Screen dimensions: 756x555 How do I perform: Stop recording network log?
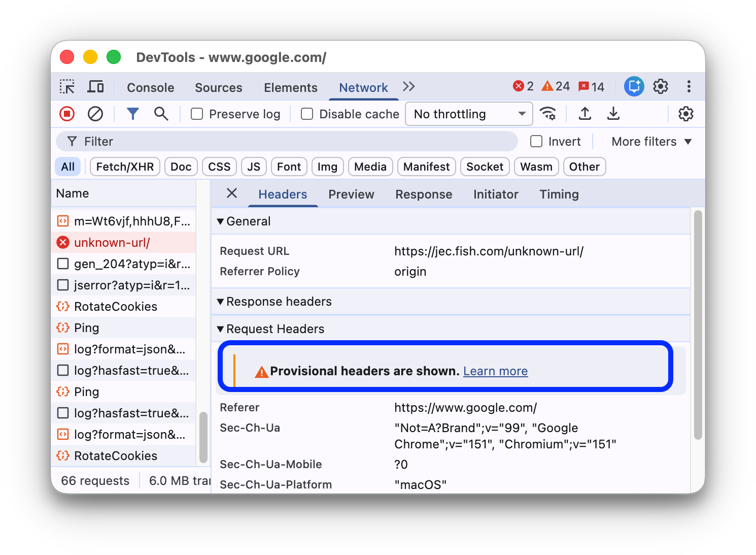(x=67, y=114)
